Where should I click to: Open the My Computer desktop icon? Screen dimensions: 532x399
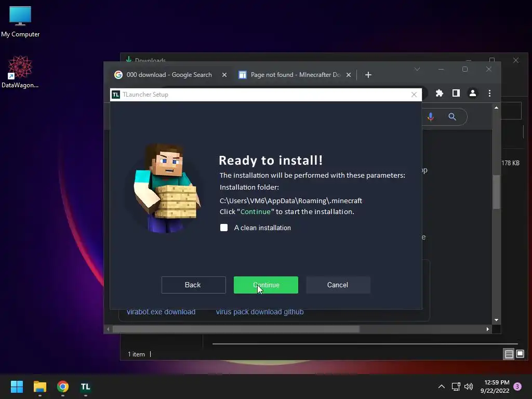pos(20,22)
